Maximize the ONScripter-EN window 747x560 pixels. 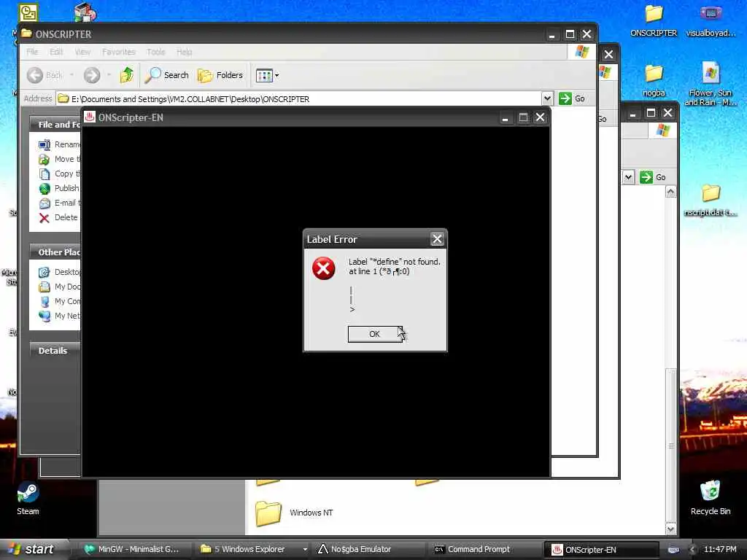[523, 117]
